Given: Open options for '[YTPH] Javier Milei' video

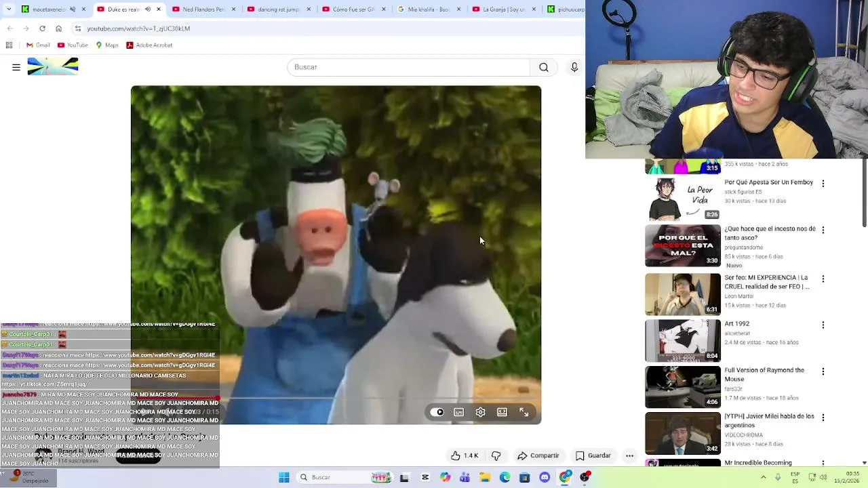Looking at the screenshot, I should point(823,418).
